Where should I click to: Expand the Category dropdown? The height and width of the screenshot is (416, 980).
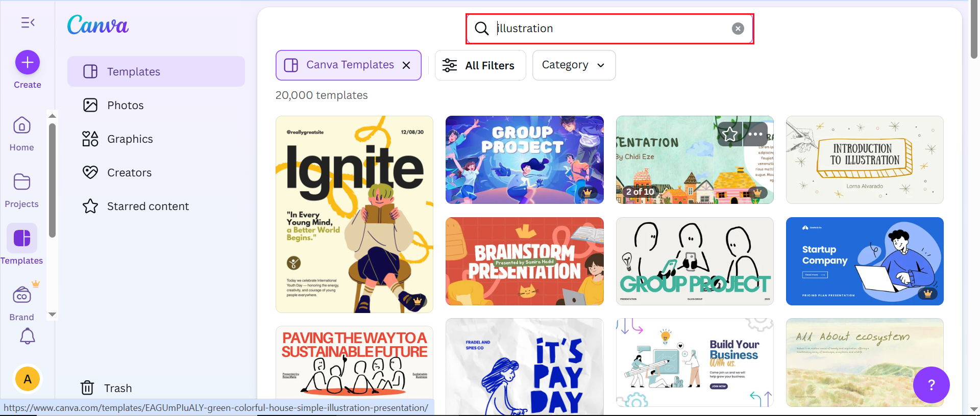(x=574, y=65)
